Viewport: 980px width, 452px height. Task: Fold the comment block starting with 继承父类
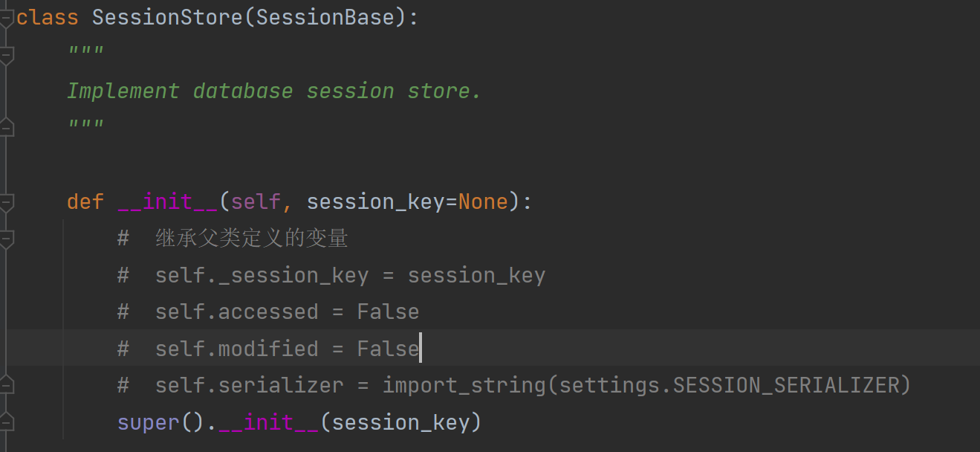(x=6, y=239)
